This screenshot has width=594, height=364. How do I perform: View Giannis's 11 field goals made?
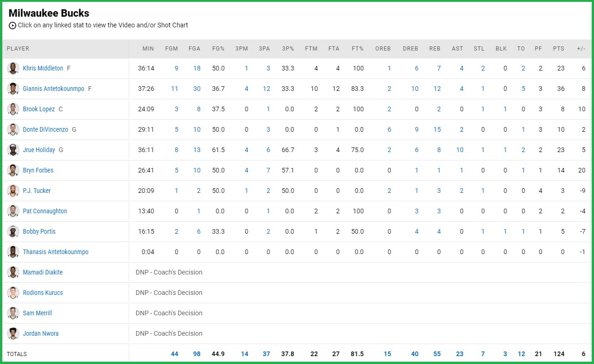pyautogui.click(x=174, y=89)
